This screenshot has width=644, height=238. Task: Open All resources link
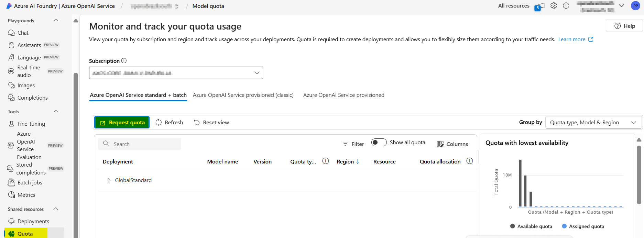click(x=514, y=6)
